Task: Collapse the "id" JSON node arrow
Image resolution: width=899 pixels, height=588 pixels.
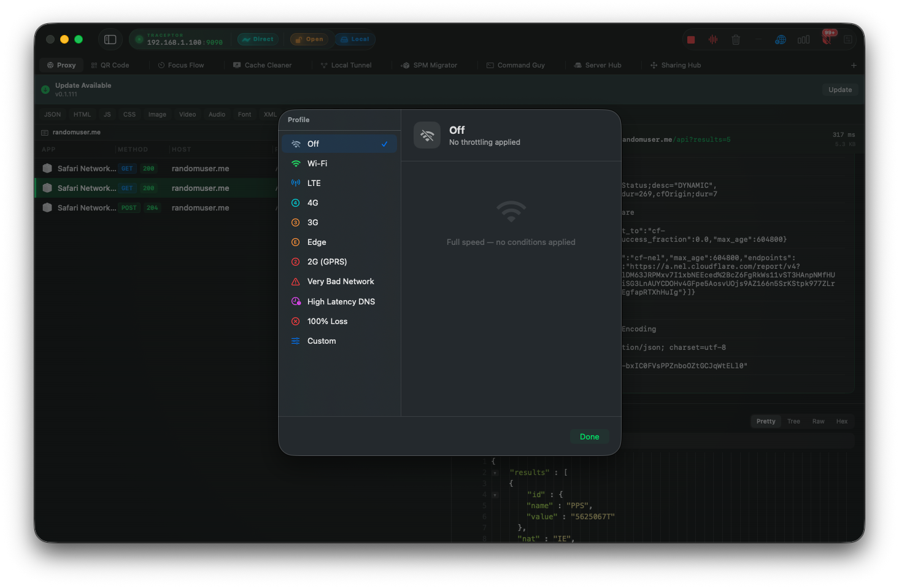Action: click(x=495, y=495)
